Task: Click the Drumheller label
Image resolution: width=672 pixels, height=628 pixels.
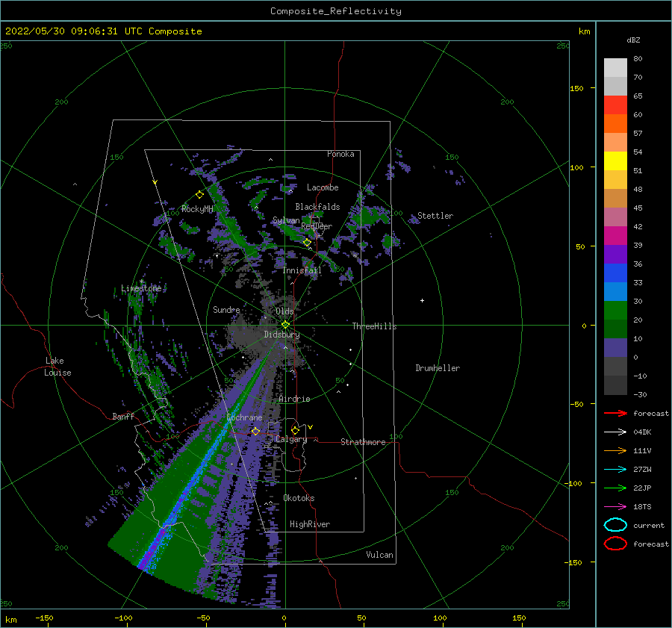Action: coord(438,368)
